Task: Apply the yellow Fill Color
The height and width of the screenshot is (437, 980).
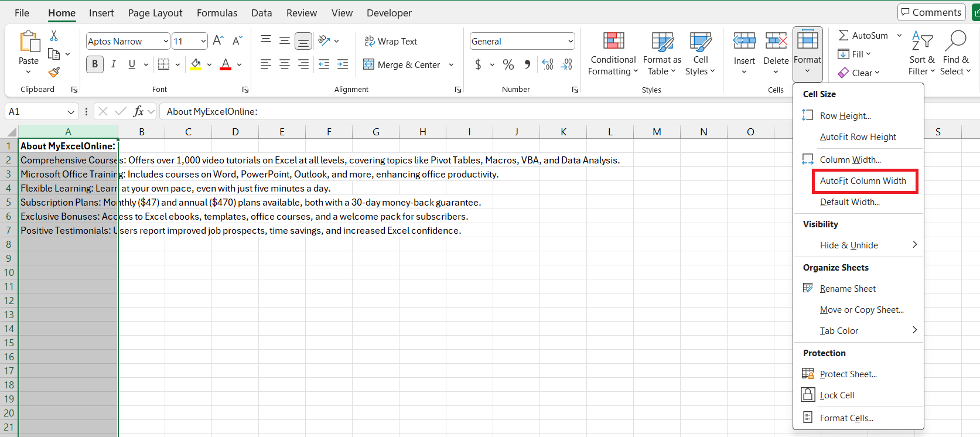Action: click(196, 64)
